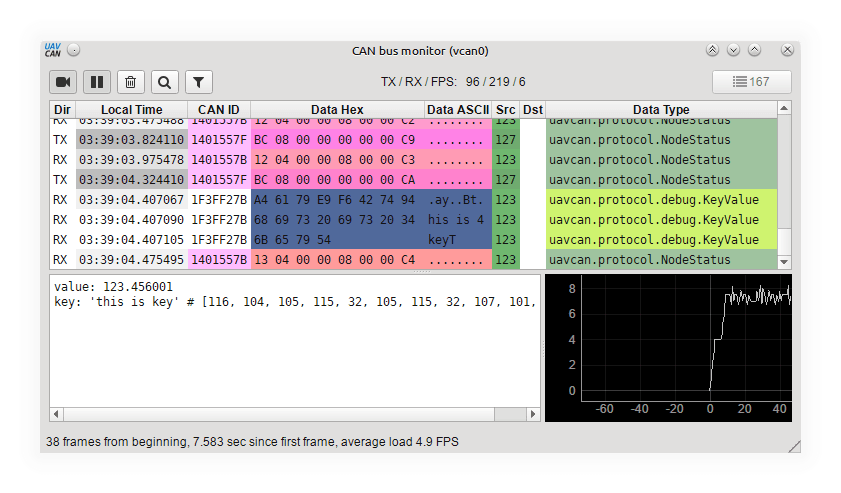Minimize the CAN bus monitor window
The width and height of the screenshot is (841, 493).
pos(733,50)
